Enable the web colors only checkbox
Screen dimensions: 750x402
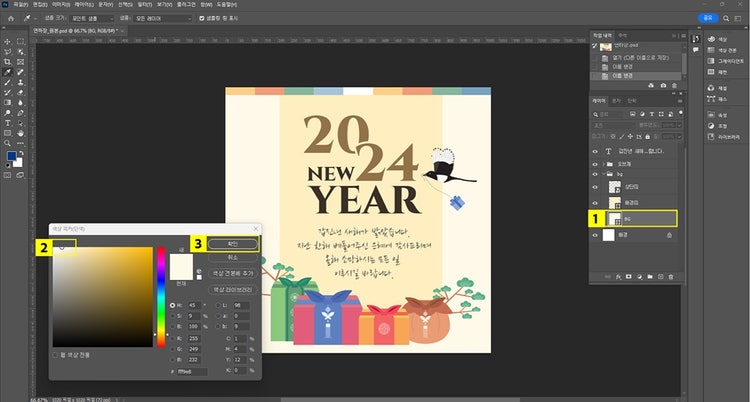point(55,355)
